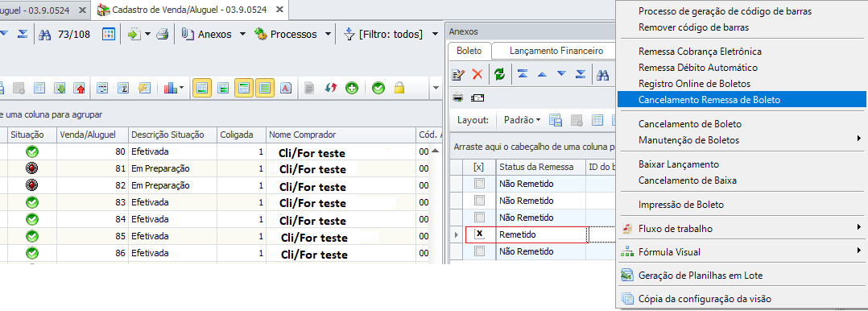The width and height of the screenshot is (868, 311).
Task: Click the Anexos toolbar button
Action: (207, 35)
